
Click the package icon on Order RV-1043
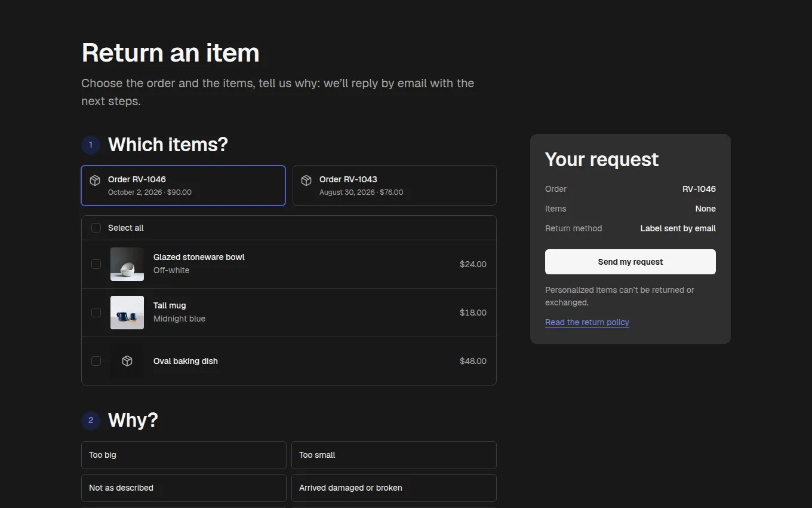tap(306, 180)
